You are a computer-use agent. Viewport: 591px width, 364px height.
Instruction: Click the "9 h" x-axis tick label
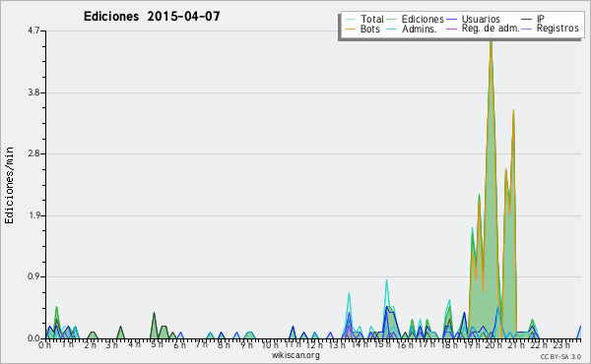tap(246, 344)
